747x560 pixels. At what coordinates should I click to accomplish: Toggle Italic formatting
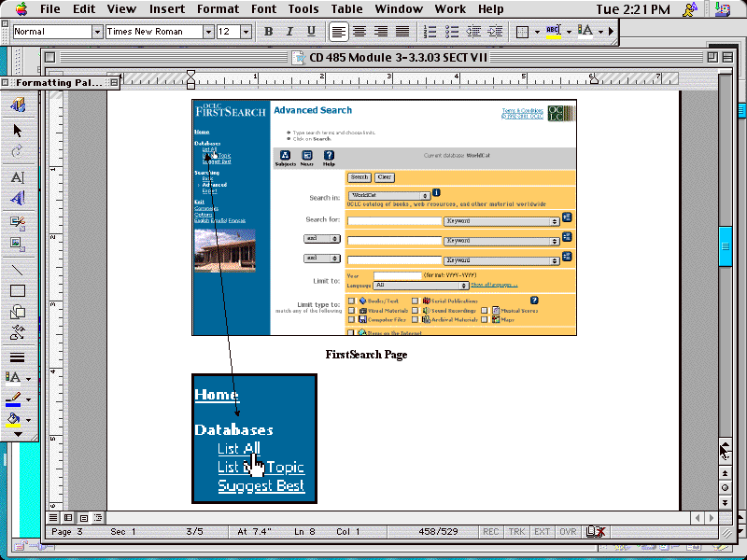click(x=289, y=32)
